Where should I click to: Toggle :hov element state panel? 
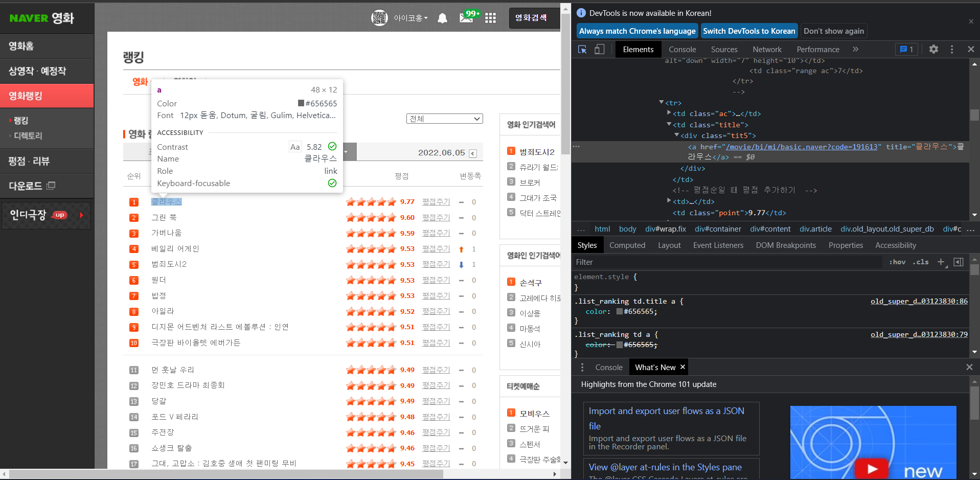coord(897,262)
